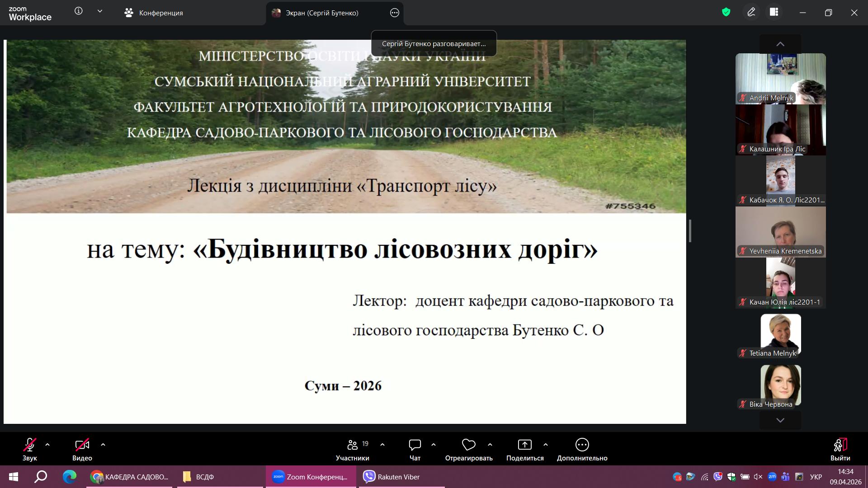Click Yevheniia Kremenetska's video thumbnail

(780, 231)
